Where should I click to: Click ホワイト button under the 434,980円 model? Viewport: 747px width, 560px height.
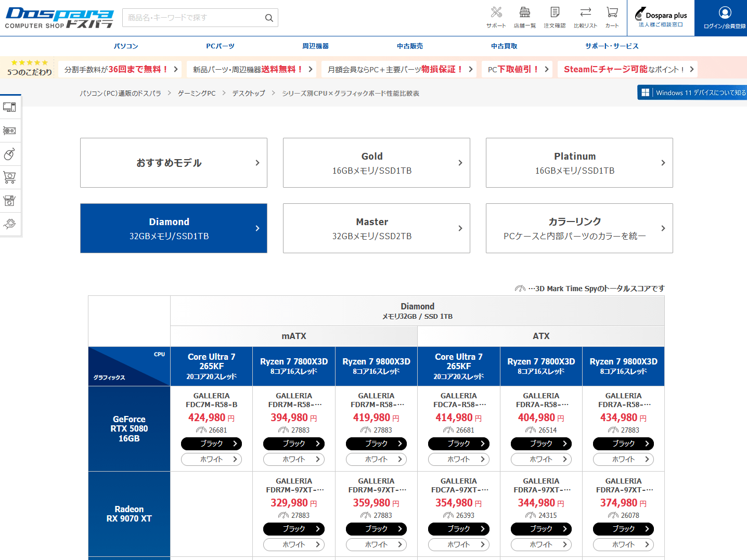point(623,459)
